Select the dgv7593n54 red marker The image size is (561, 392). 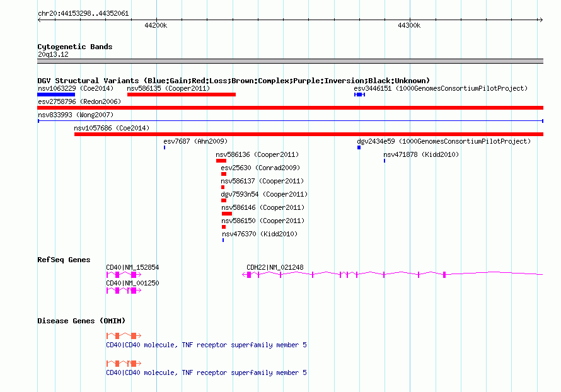224,200
